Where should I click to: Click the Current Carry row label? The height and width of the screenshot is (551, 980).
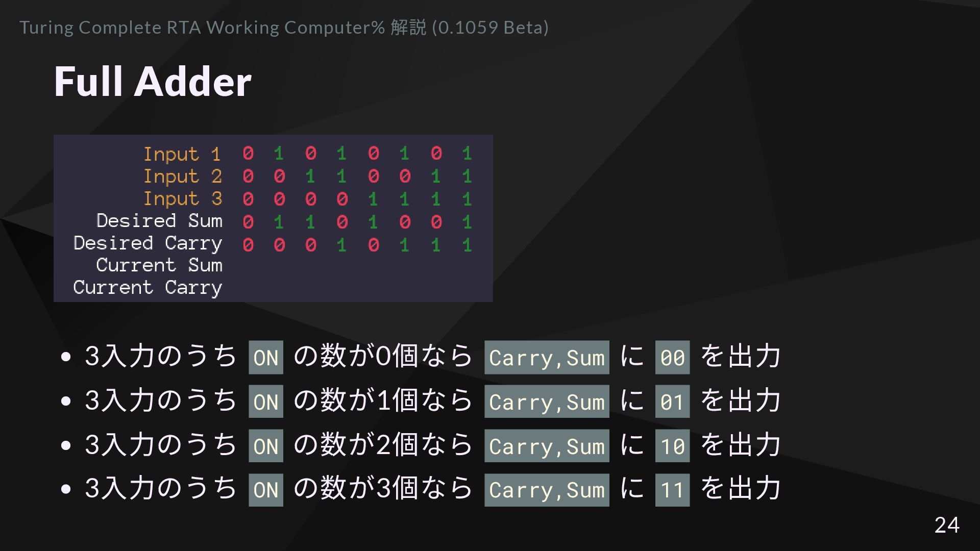(148, 288)
